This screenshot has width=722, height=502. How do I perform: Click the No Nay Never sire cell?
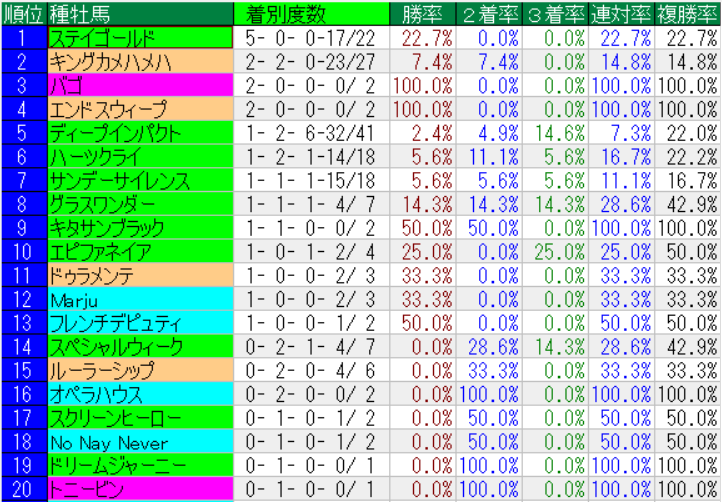pos(140,442)
